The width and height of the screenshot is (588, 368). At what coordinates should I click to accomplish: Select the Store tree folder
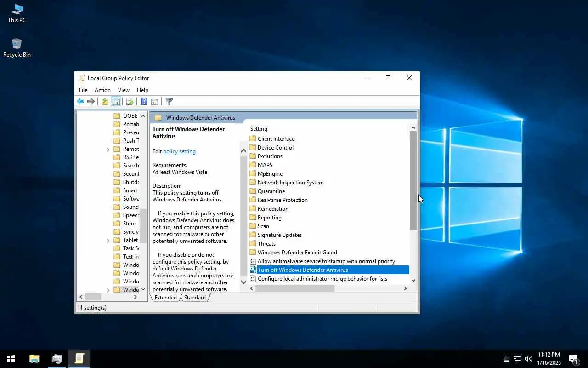click(x=124, y=224)
